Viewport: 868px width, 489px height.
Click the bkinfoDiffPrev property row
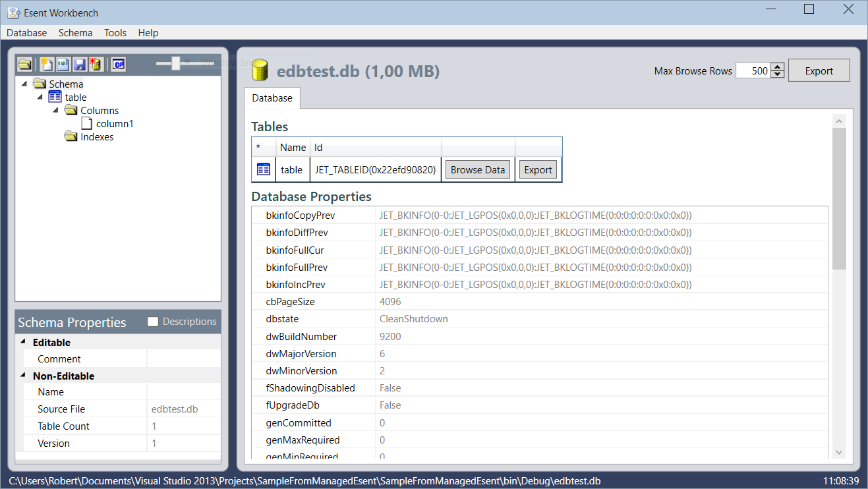coord(540,232)
